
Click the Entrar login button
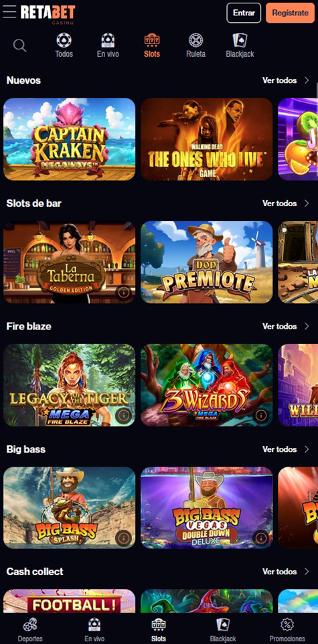click(244, 13)
